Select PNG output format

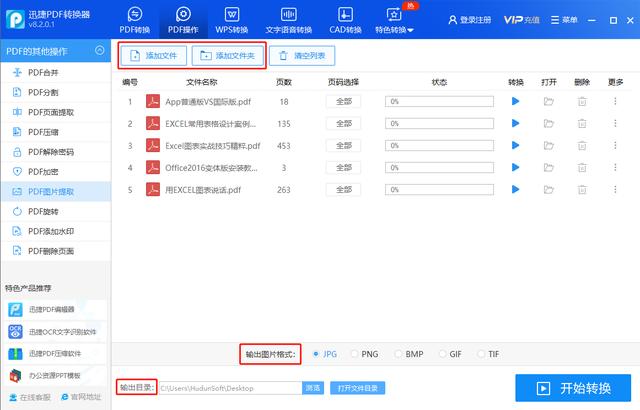coord(365,354)
